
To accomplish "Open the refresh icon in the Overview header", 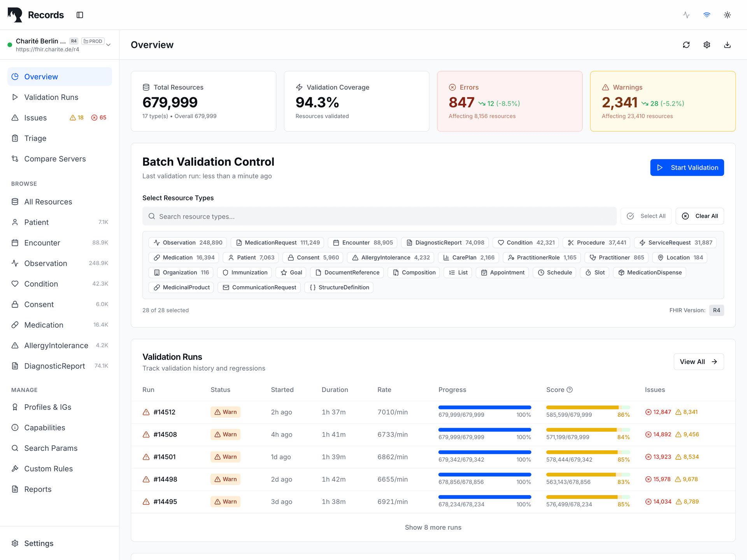I will tap(687, 45).
